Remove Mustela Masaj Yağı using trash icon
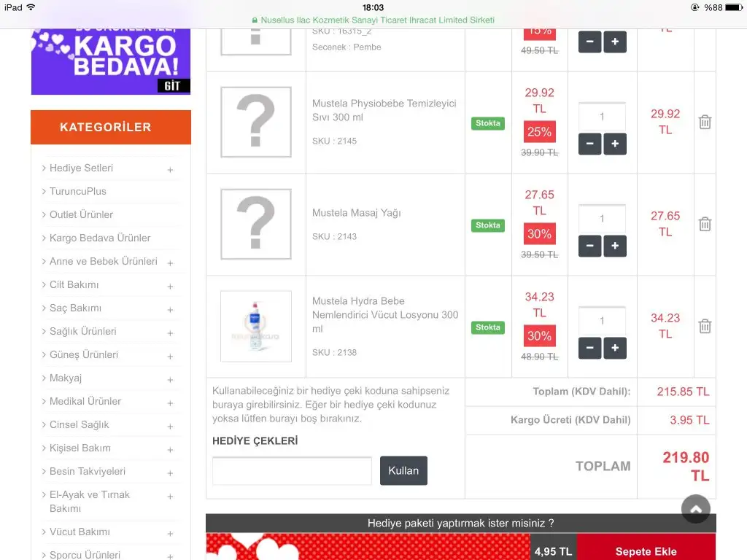 [x=705, y=225]
